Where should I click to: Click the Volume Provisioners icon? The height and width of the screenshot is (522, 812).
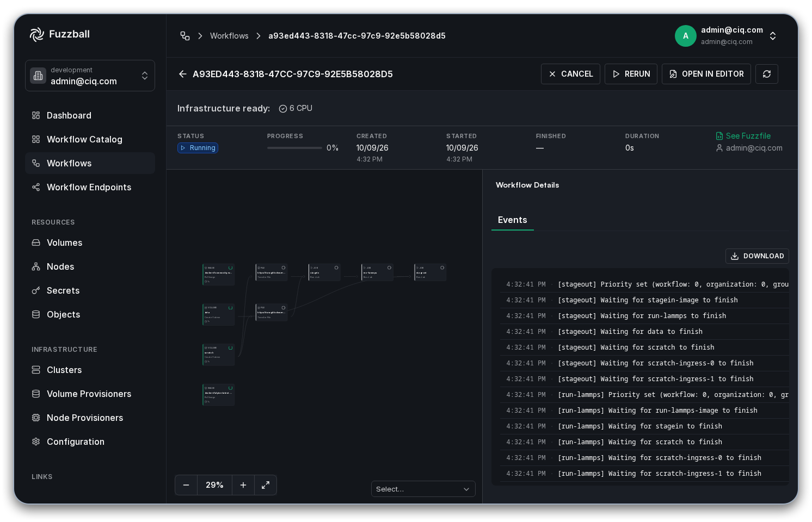pos(36,394)
